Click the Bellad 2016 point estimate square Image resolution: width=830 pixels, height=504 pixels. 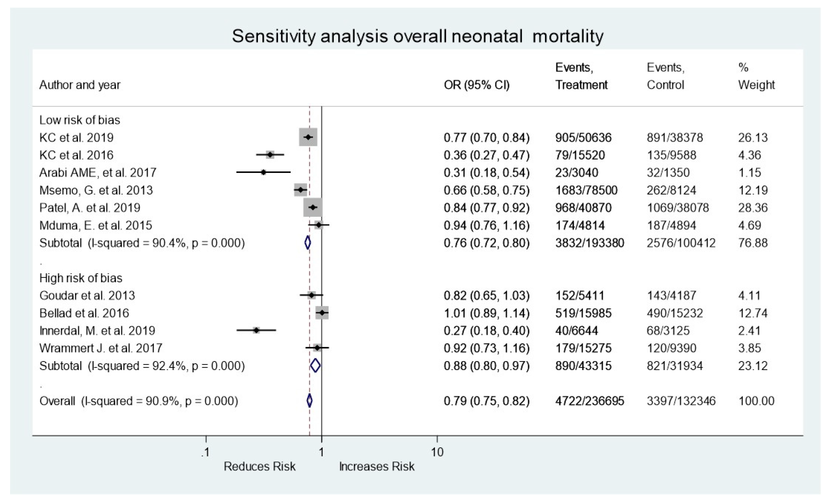(x=322, y=313)
